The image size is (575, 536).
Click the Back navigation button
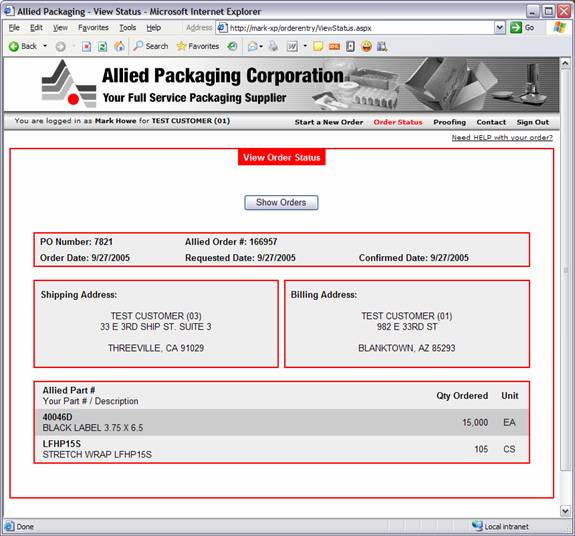pos(23,46)
